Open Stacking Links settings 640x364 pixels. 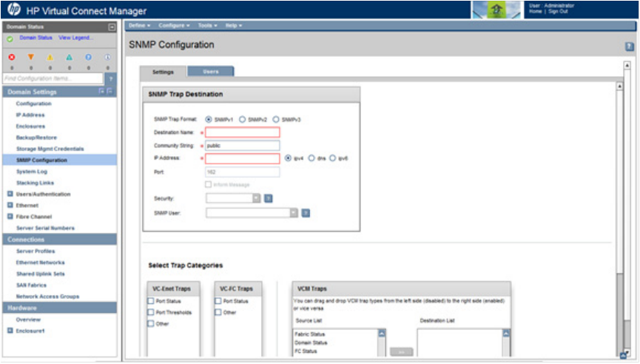(x=35, y=183)
